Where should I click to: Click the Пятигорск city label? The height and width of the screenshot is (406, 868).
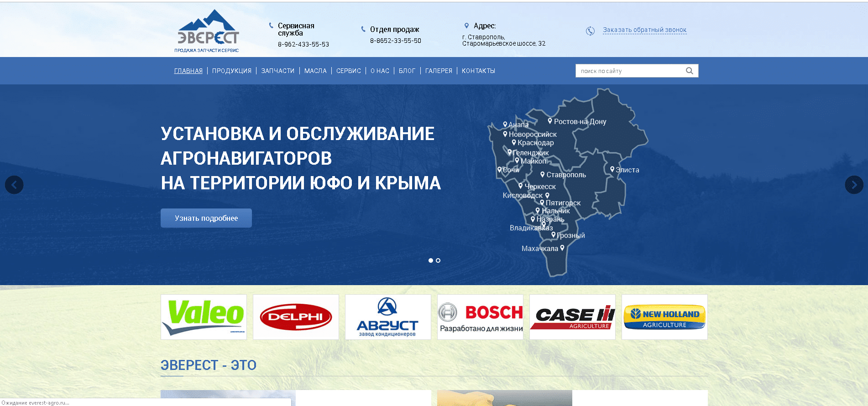[563, 203]
